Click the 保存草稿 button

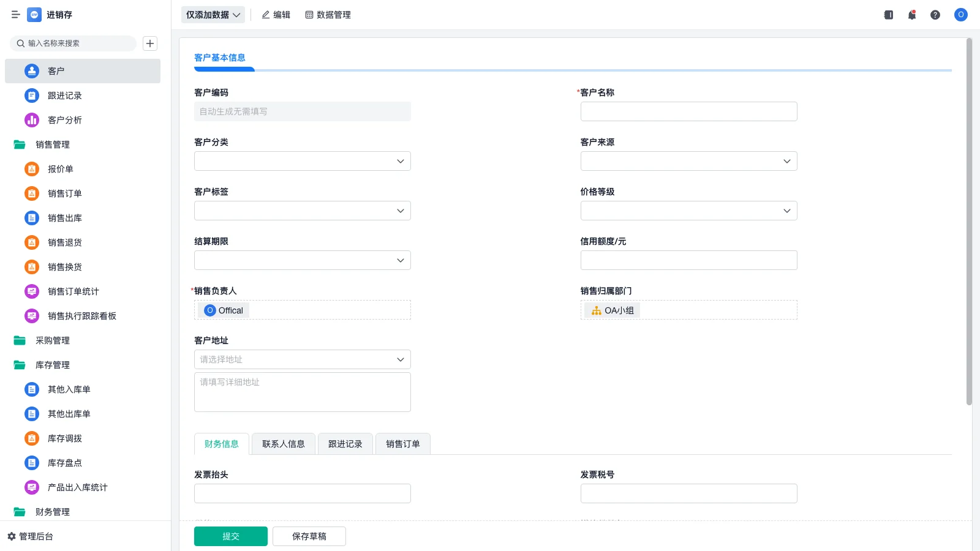click(x=309, y=536)
